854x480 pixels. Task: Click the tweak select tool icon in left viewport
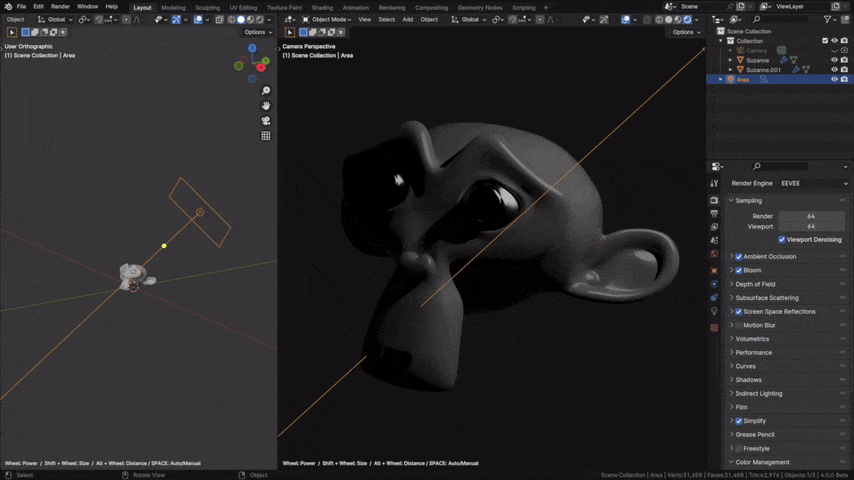click(x=11, y=32)
